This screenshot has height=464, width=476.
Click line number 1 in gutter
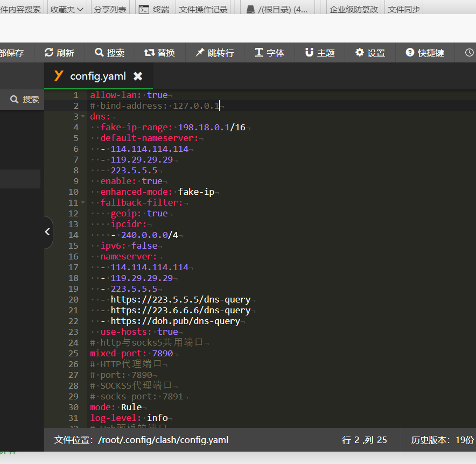click(76, 95)
